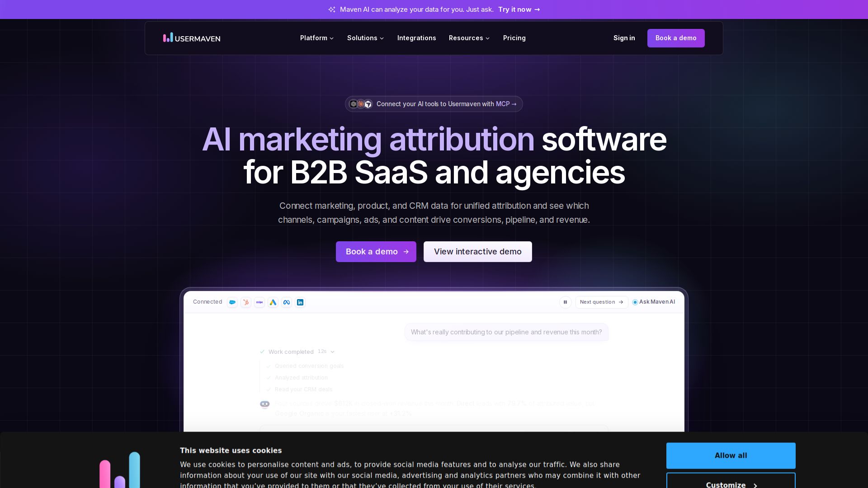The image size is (868, 488).
Task: Click Read your CRM deals step
Action: [x=303, y=389]
